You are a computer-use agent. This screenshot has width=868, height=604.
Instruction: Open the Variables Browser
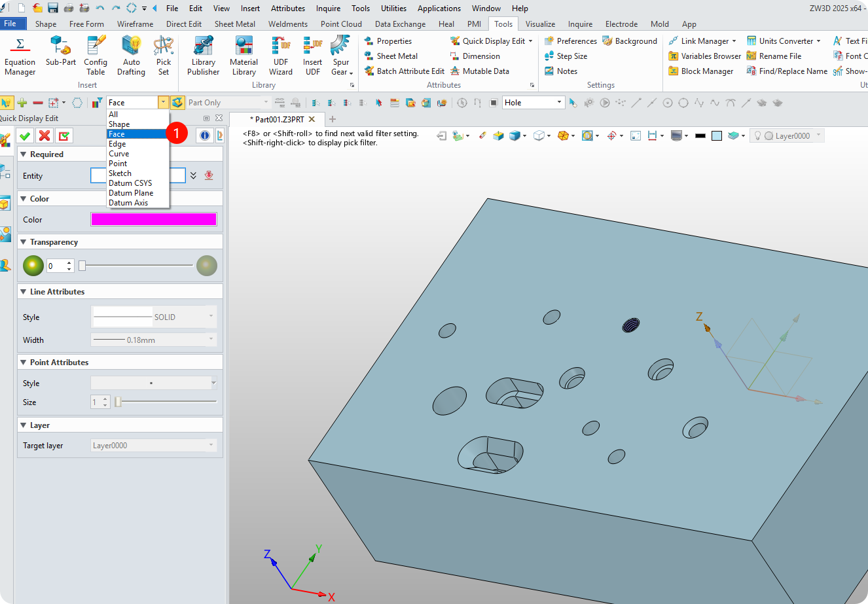[x=704, y=56]
